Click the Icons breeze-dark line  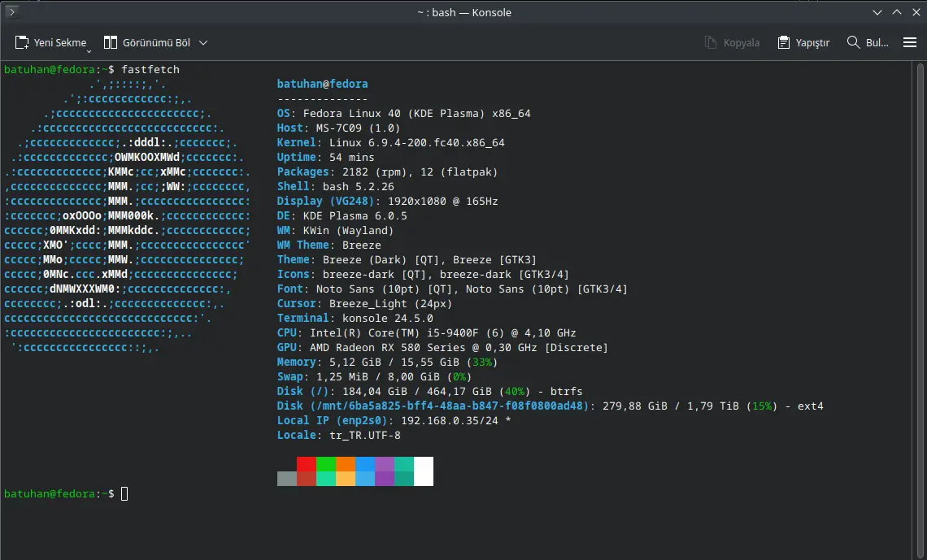[423, 274]
